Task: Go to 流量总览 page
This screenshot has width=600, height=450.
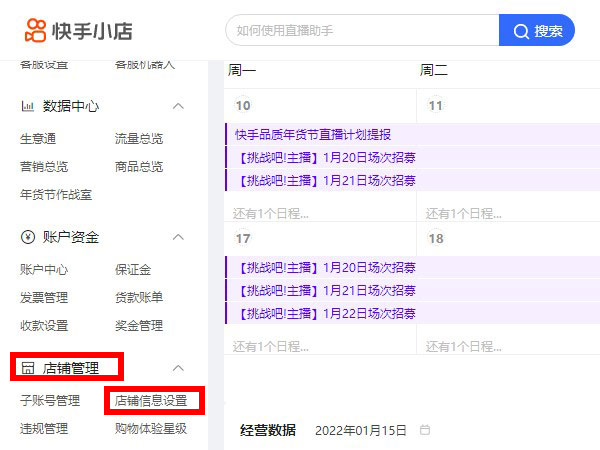Action: pyautogui.click(x=139, y=139)
